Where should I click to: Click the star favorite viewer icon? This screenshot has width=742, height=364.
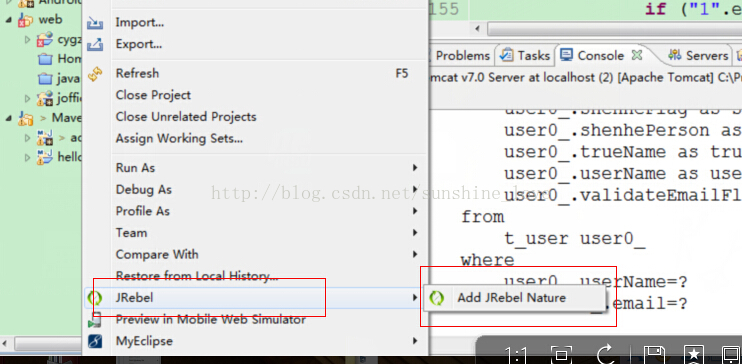(694, 355)
